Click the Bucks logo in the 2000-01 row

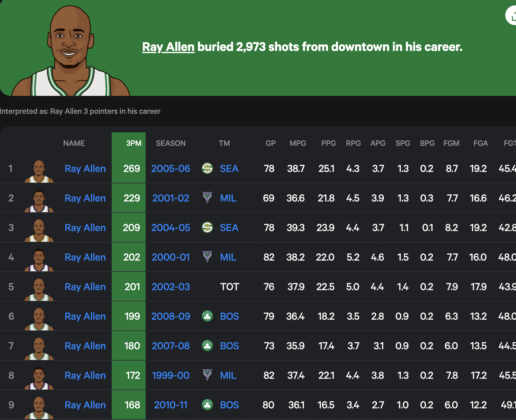(x=207, y=257)
